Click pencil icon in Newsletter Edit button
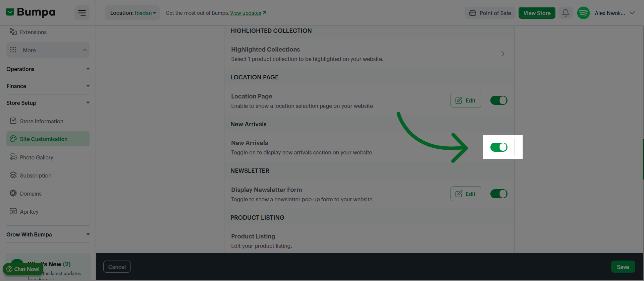 tap(459, 194)
